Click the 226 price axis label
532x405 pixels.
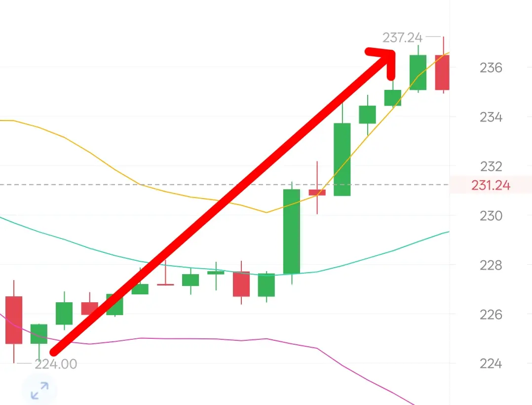(x=491, y=315)
